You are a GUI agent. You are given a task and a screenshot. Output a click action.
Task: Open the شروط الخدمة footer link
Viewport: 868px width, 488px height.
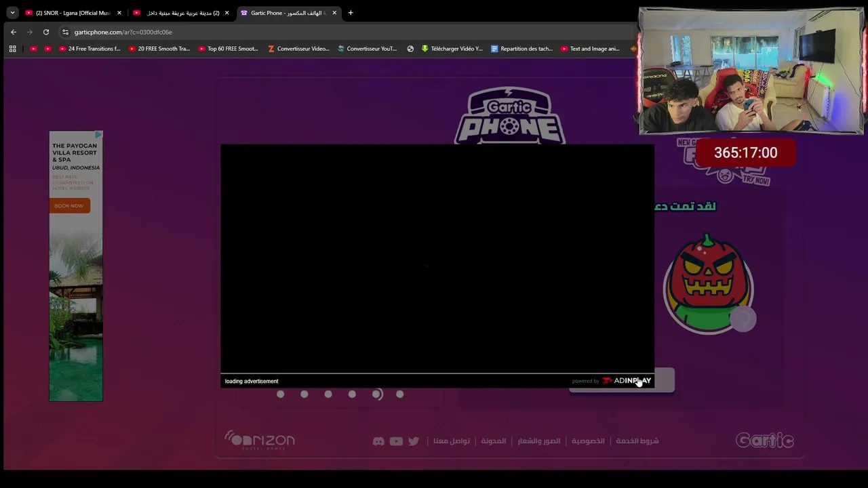(x=637, y=441)
